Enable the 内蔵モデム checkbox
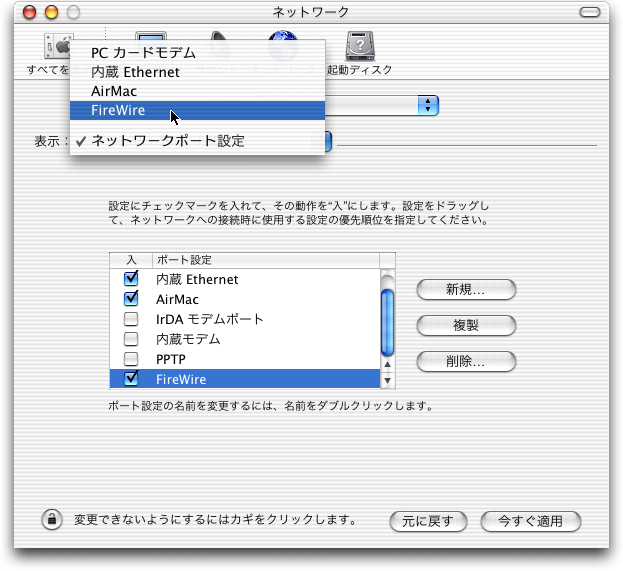The image size is (623, 571). click(x=131, y=339)
